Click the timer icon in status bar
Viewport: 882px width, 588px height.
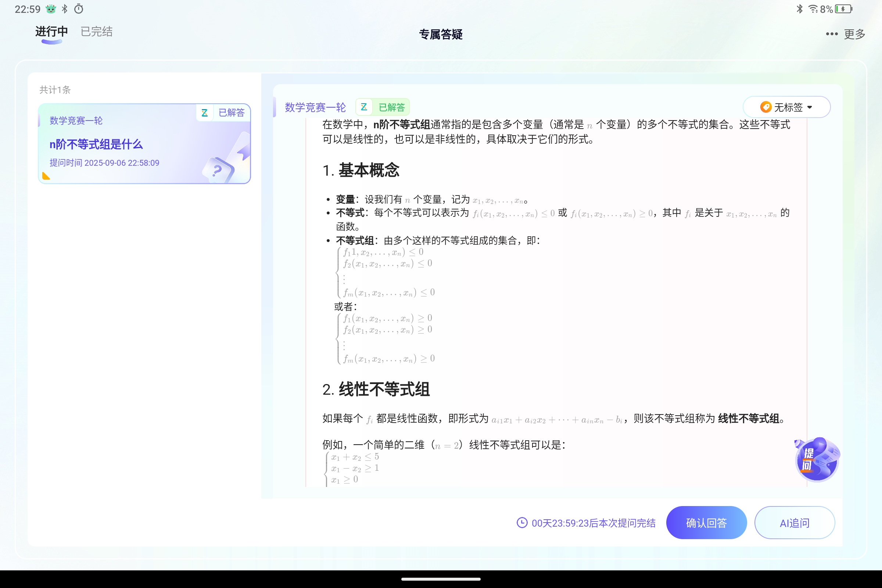[x=79, y=9]
